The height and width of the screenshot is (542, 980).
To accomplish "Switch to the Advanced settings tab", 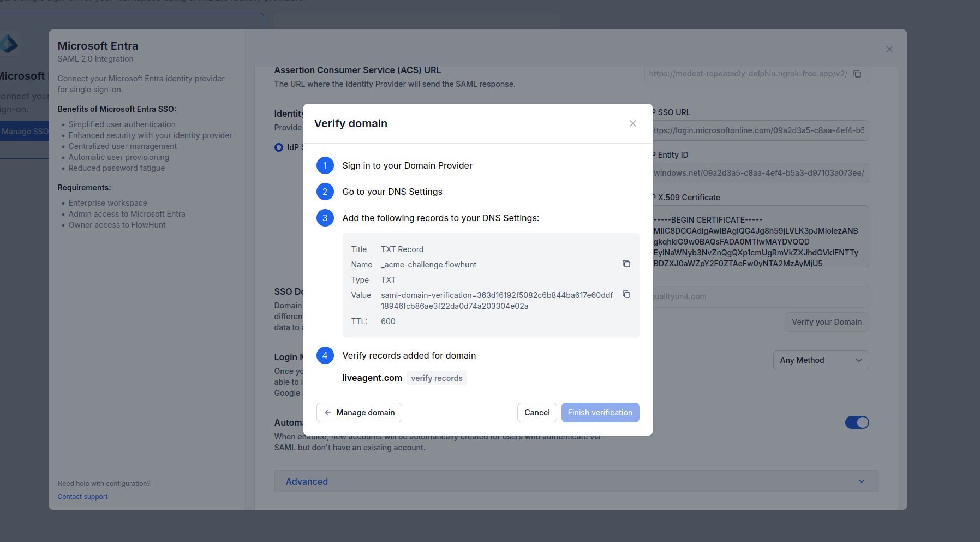I will coord(307,481).
